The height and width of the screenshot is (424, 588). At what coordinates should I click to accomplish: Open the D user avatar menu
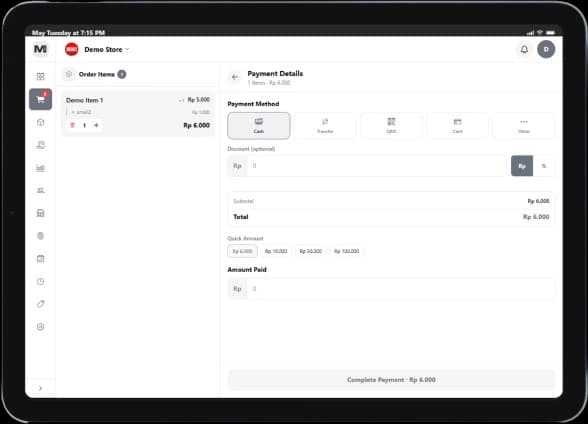tap(546, 49)
